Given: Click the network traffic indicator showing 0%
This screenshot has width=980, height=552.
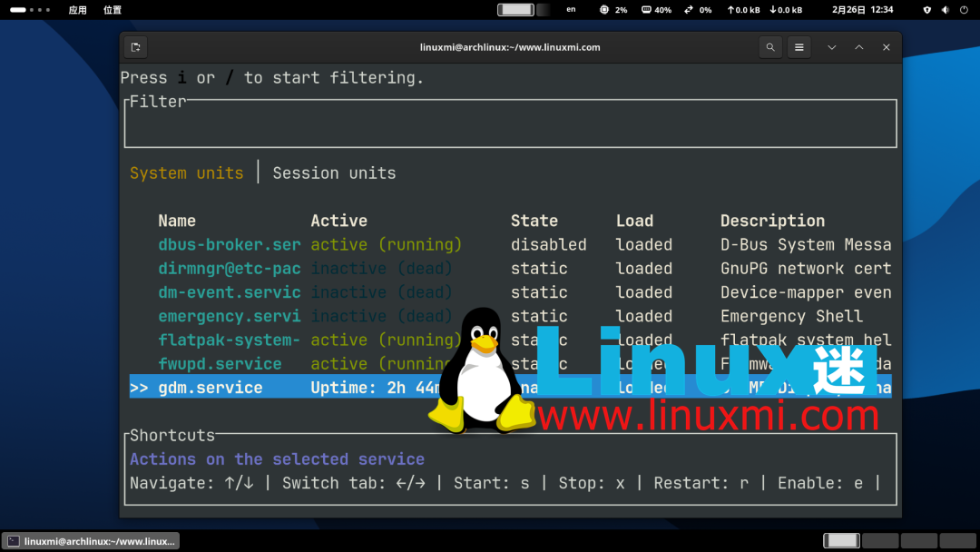Looking at the screenshot, I should [699, 9].
